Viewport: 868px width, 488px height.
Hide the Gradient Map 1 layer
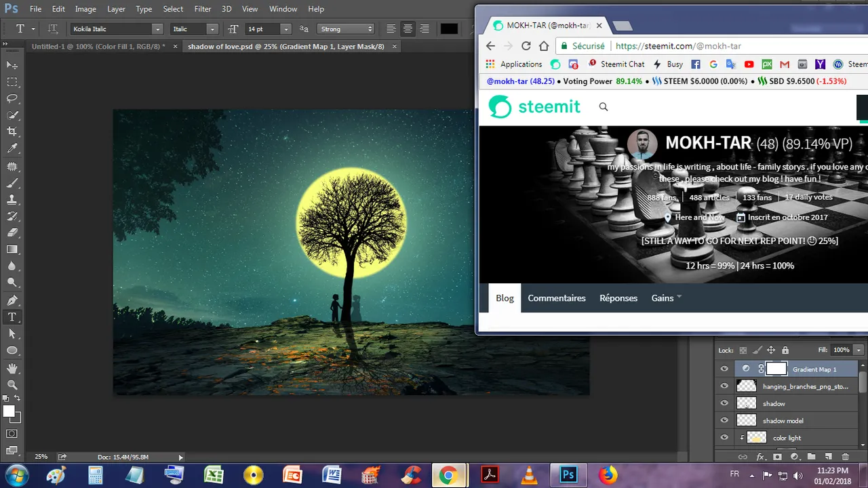pyautogui.click(x=724, y=369)
